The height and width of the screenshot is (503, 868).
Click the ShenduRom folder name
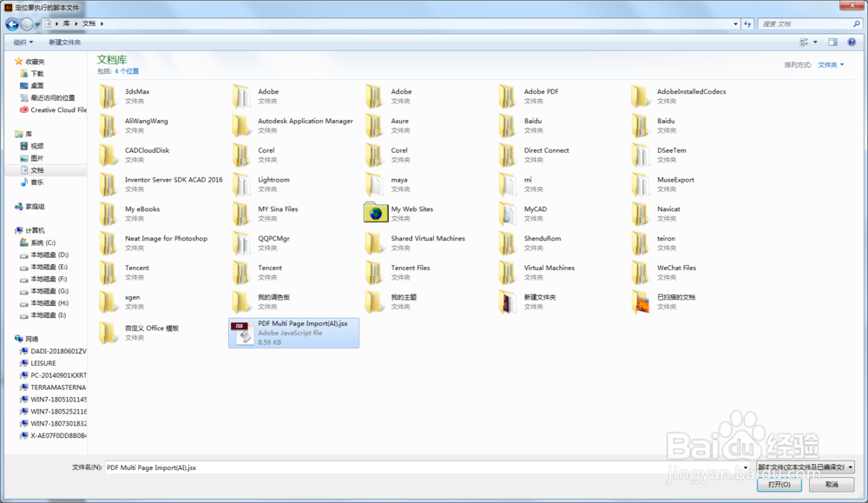pyautogui.click(x=542, y=238)
